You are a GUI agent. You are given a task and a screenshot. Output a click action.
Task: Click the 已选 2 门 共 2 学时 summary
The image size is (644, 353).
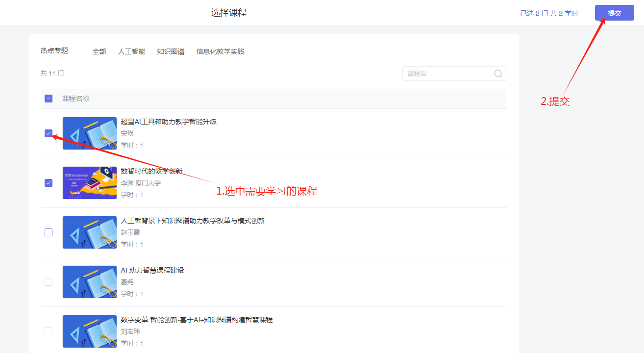[x=549, y=13]
